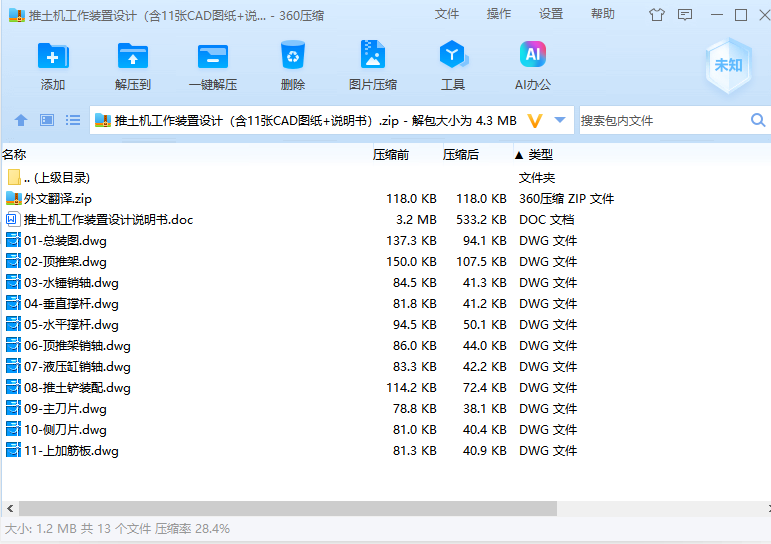The image size is (771, 544).
Task: Click the dwg icon of 04-垂直撑杆.dwg
Action: (x=13, y=303)
